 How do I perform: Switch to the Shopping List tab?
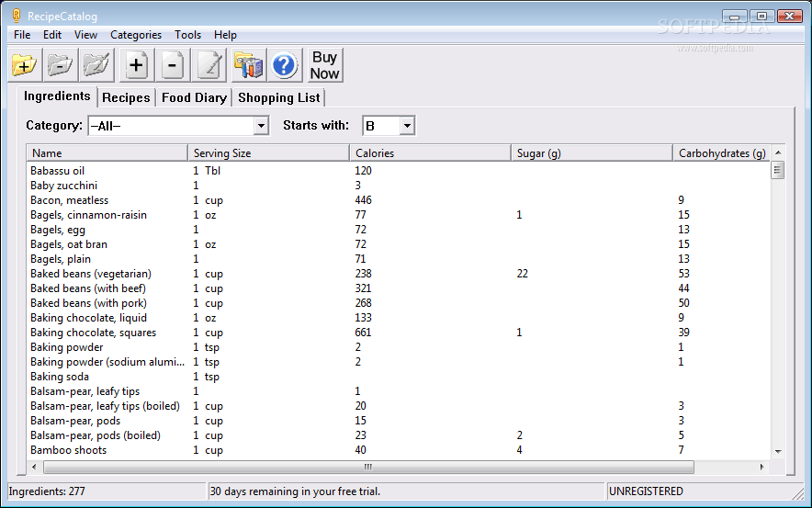pyautogui.click(x=278, y=98)
